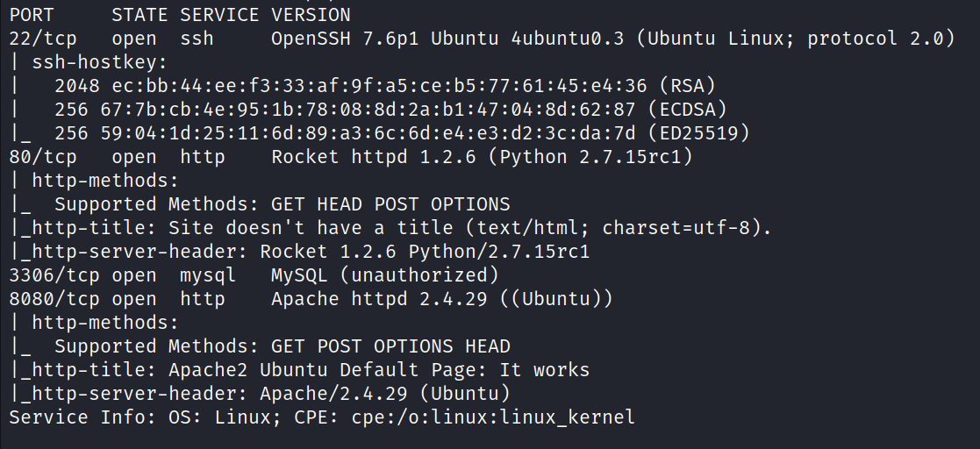Click the 8080/tcp port entry
The image size is (980, 449).
click(54, 299)
